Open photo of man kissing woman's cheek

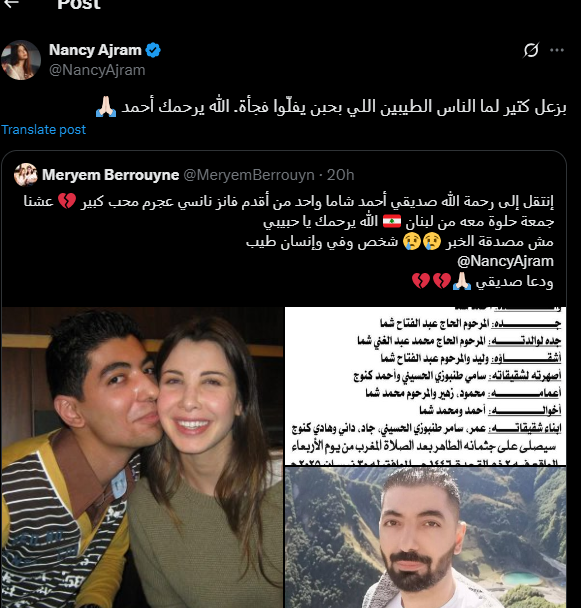(142, 458)
